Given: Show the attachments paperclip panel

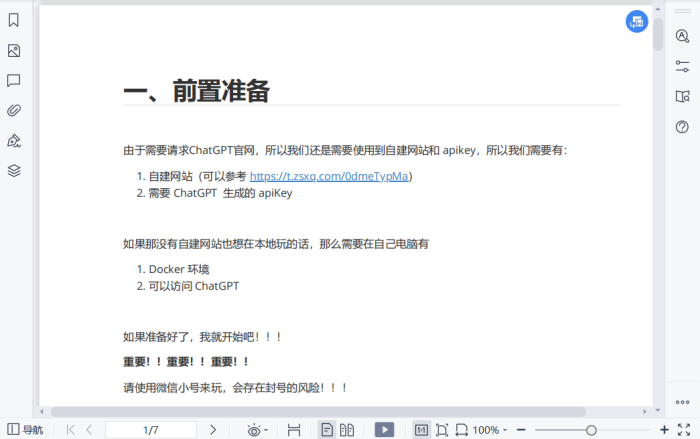Looking at the screenshot, I should [14, 110].
